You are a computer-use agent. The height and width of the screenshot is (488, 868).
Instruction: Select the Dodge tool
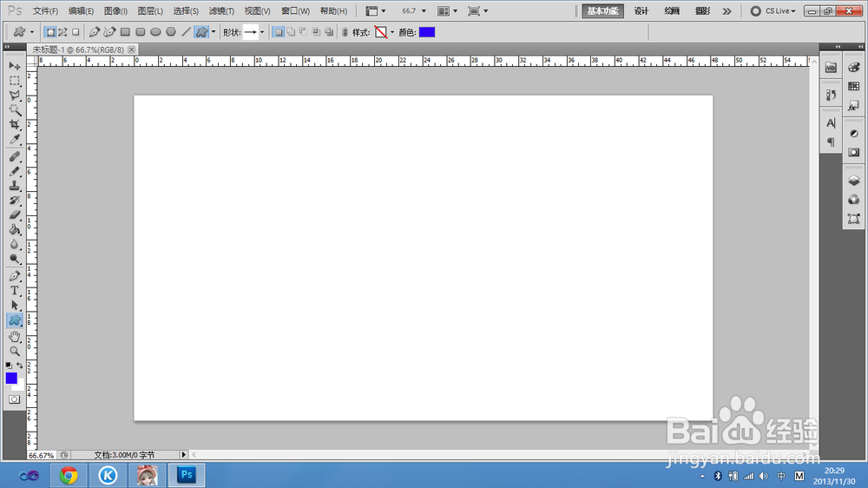(x=15, y=259)
